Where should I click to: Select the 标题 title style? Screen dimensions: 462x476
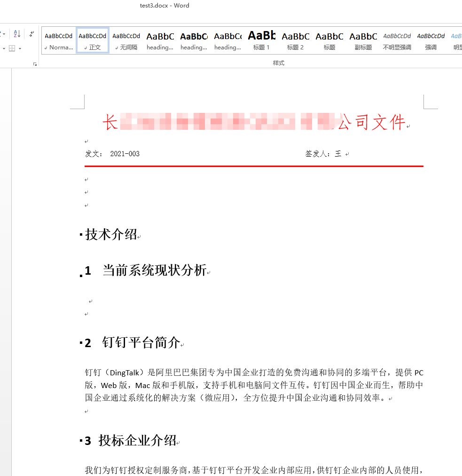click(x=329, y=40)
